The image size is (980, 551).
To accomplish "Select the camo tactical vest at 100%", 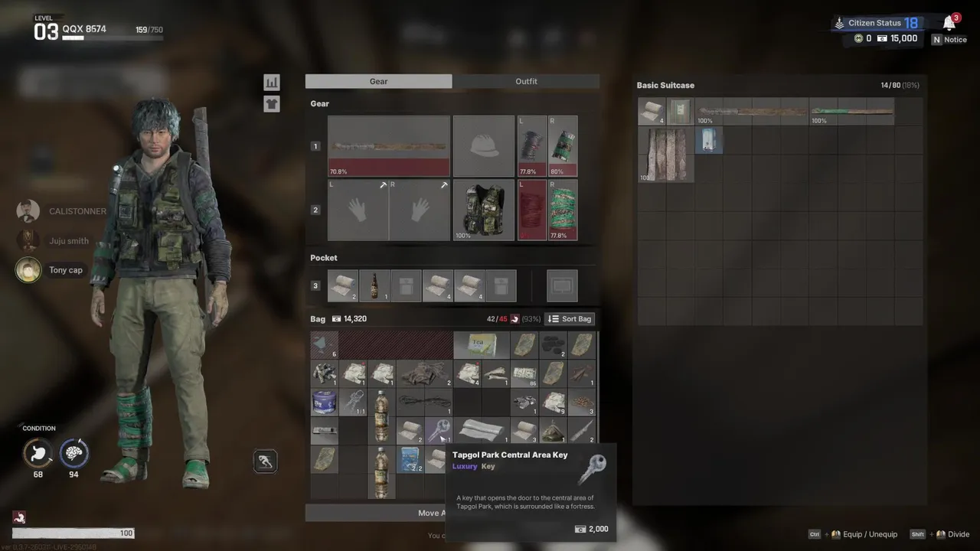I will (484, 210).
